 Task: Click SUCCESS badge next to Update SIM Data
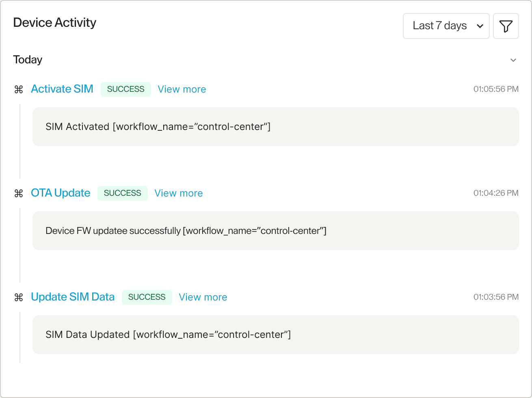click(x=147, y=297)
